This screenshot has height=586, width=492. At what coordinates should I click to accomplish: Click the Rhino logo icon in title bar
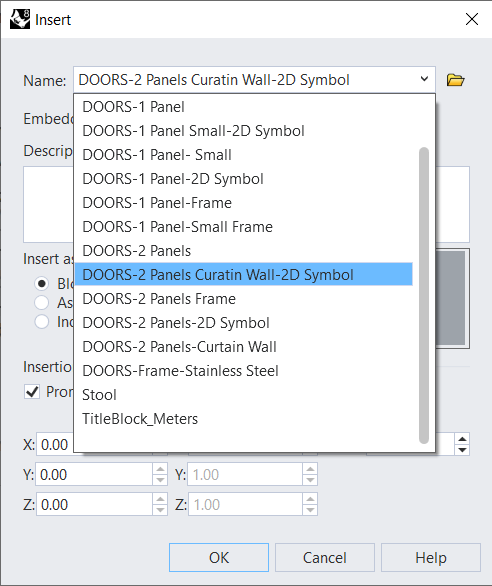(x=20, y=19)
